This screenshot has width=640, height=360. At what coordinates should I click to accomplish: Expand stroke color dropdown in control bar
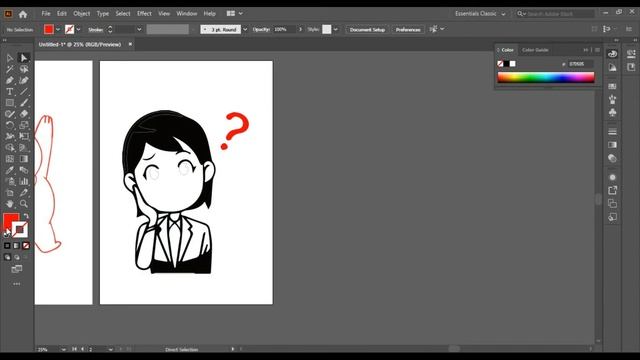78,29
